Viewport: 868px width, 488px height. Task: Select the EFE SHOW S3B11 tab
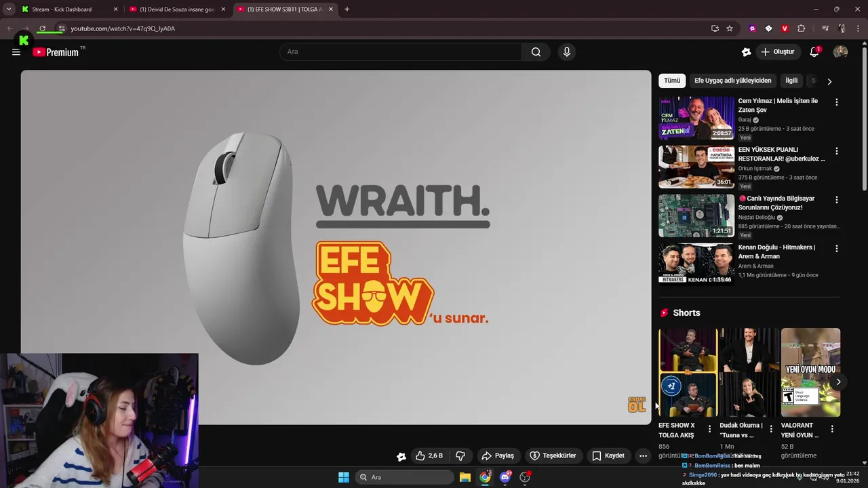285,9
